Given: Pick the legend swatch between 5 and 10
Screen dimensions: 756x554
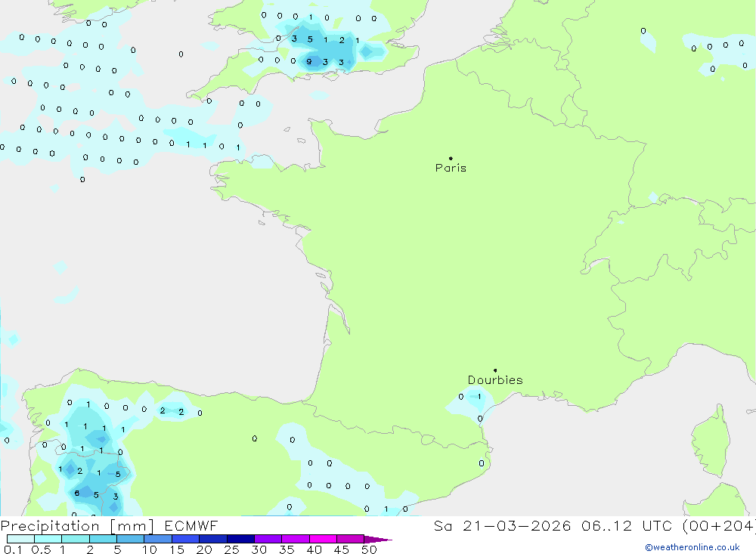Looking at the screenshot, I should pyautogui.click(x=130, y=539).
